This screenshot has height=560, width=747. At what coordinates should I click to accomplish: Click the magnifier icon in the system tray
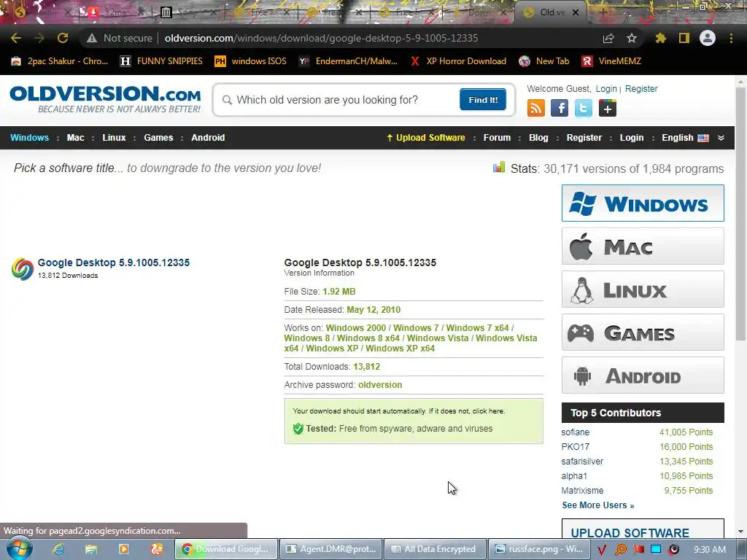pyautogui.click(x=620, y=550)
